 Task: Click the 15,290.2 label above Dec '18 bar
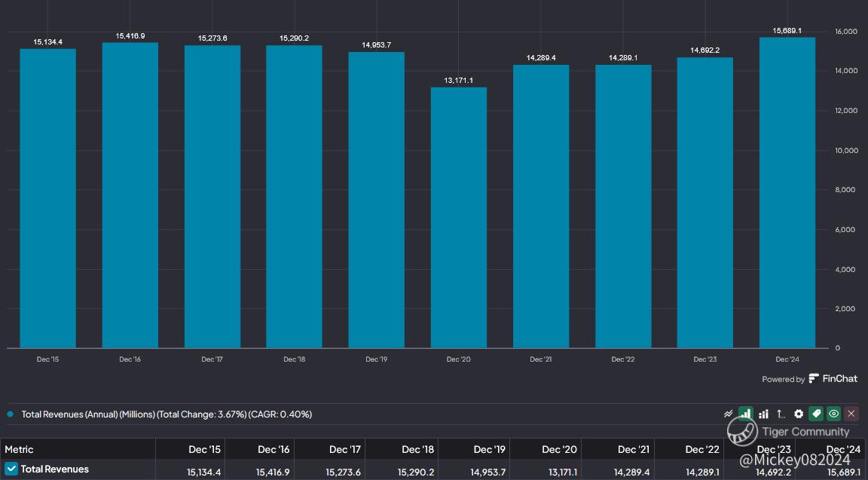[x=294, y=38]
